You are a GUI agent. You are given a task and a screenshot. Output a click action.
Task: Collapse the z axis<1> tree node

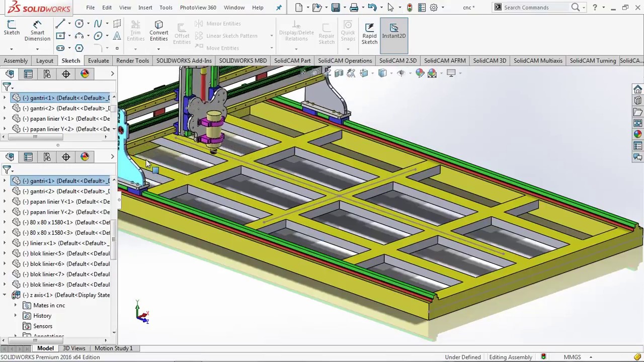[x=5, y=295]
